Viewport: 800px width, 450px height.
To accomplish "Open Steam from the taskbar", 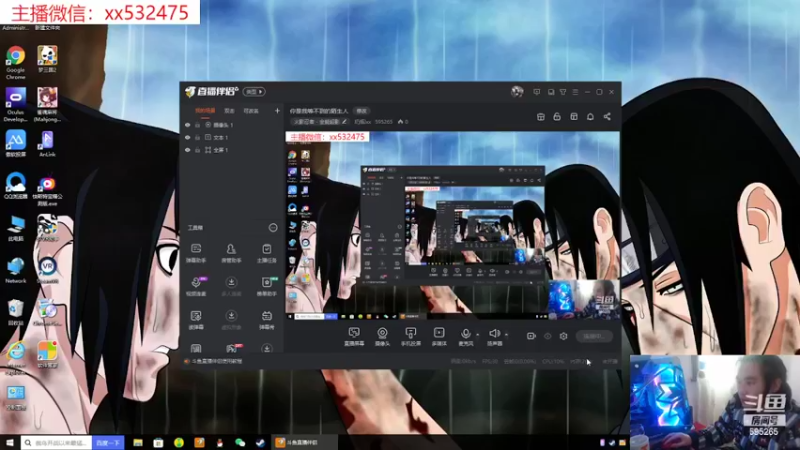I will tap(260, 442).
